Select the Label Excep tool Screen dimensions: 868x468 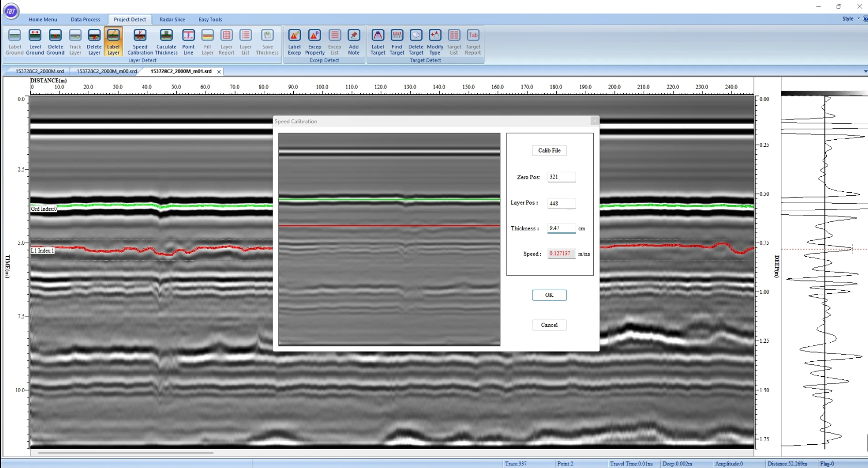294,42
